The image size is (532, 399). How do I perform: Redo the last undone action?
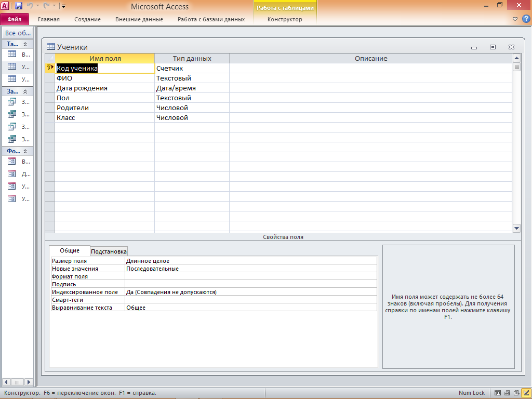[x=46, y=5]
